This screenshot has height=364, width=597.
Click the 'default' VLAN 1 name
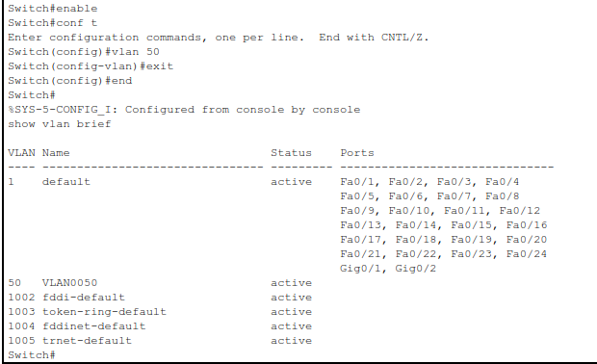click(x=66, y=182)
